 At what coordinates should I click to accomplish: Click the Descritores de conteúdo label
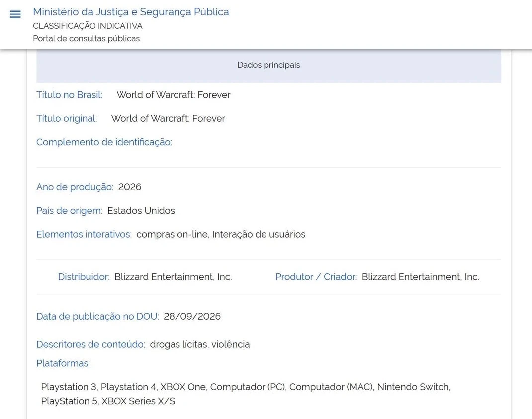point(90,344)
